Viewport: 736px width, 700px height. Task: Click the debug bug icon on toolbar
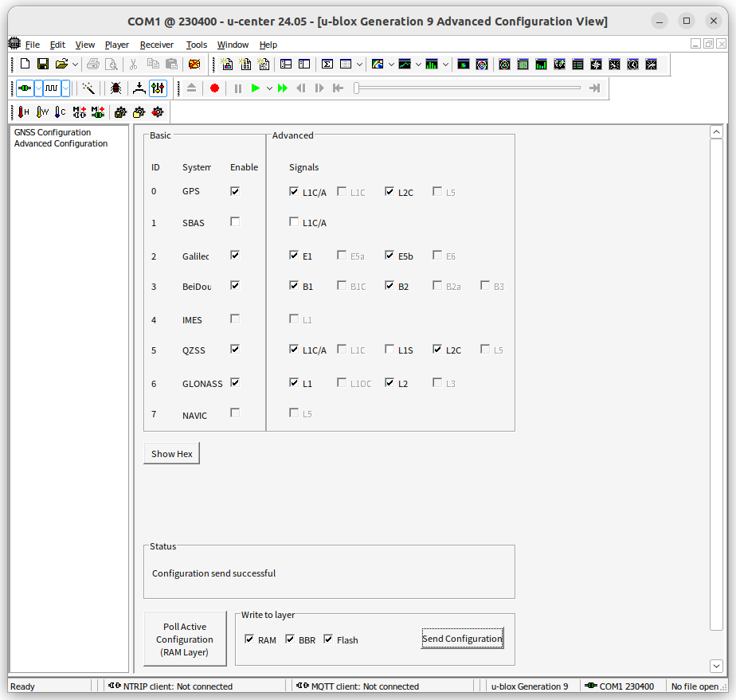click(x=116, y=88)
